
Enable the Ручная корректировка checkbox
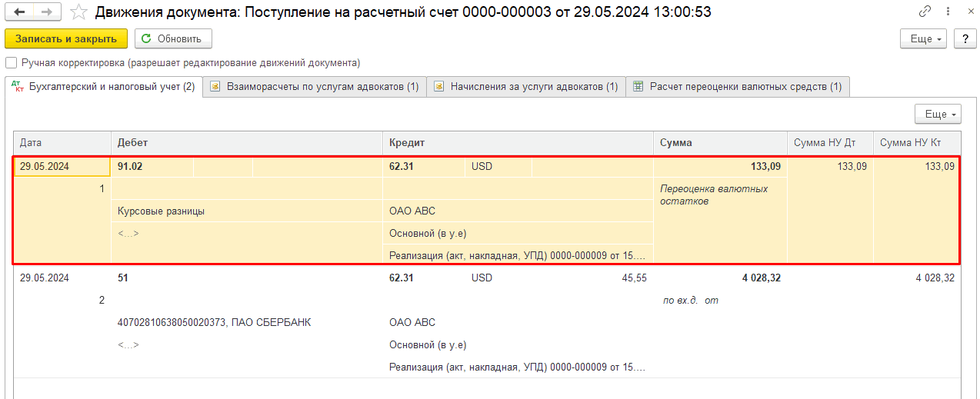12,63
